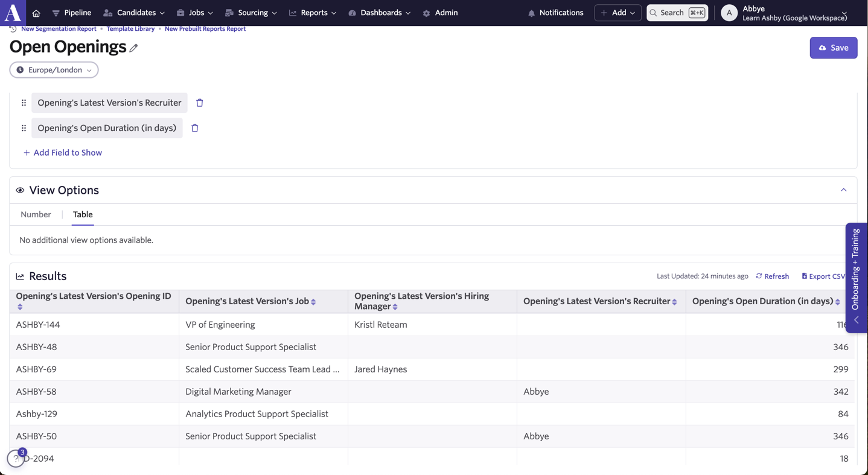Viewport: 868px width, 475px height.
Task: Delete the Opening's Latest Version's Recruiter field
Action: tap(200, 103)
